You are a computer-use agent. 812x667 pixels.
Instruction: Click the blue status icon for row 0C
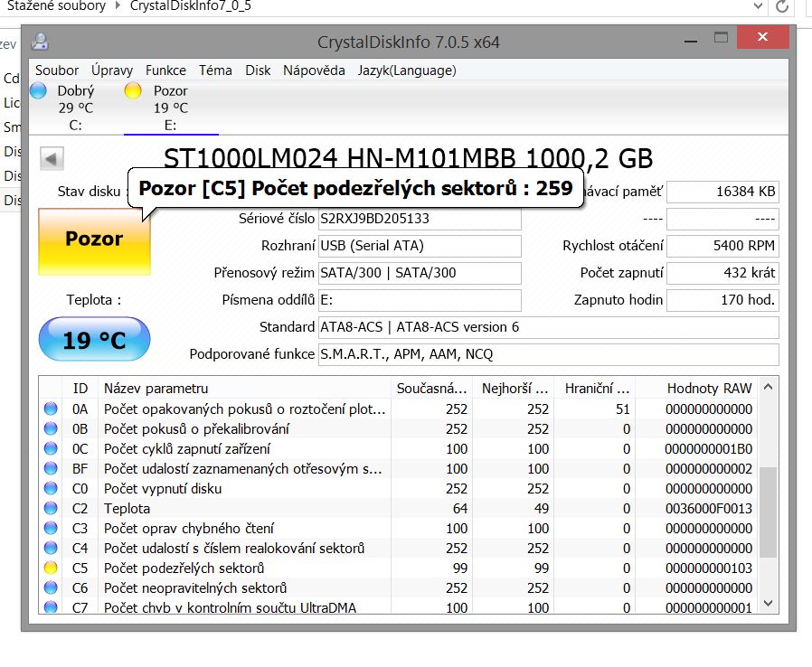51,448
